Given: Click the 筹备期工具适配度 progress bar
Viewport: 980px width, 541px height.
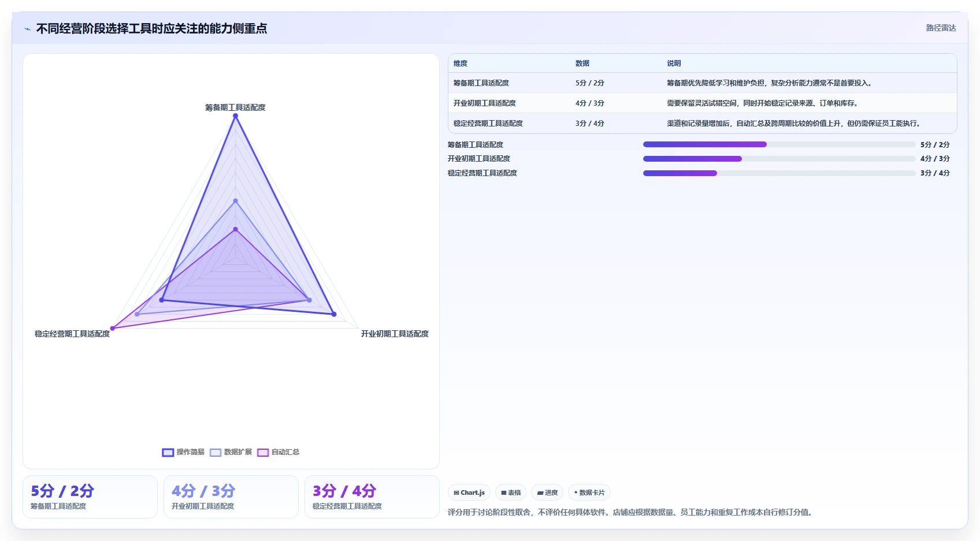Looking at the screenshot, I should 779,144.
